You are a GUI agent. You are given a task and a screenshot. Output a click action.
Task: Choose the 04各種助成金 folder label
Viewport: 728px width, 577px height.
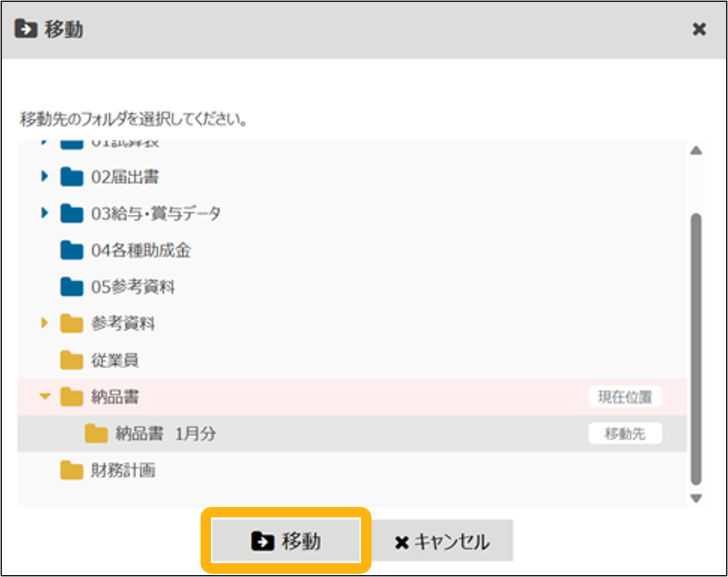[x=141, y=250]
